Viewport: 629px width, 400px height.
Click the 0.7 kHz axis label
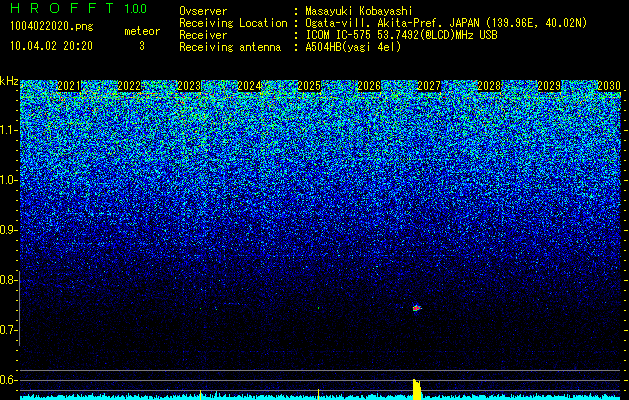[8, 330]
